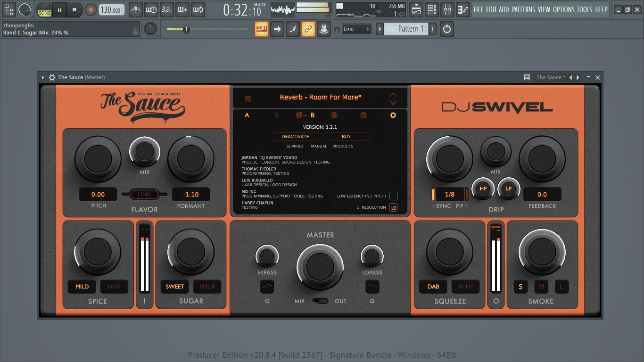The width and height of the screenshot is (644, 362).
Task: Open The Sauce plugin gear options
Action: coord(52,77)
